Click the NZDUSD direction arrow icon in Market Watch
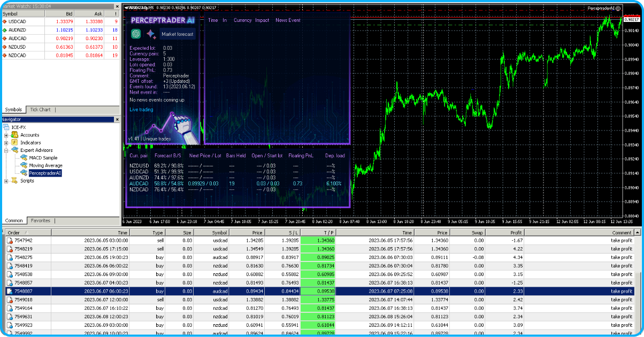The image size is (644, 337). [5, 47]
